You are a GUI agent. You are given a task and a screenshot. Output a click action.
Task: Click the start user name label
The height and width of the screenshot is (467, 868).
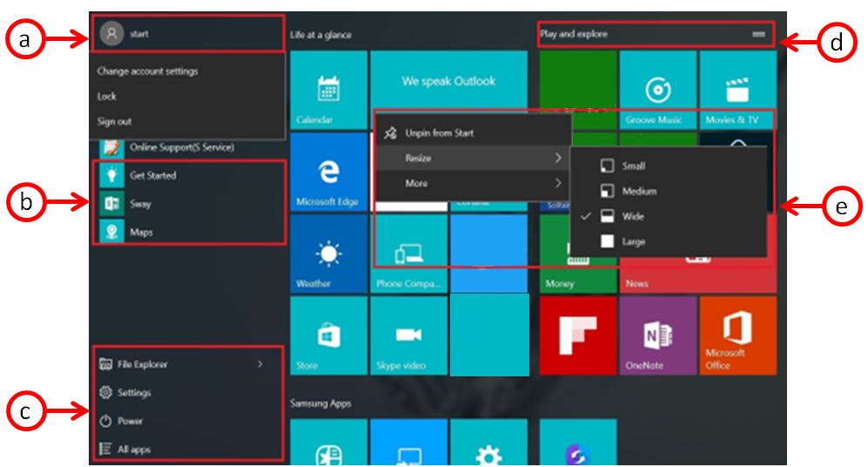pos(139,34)
